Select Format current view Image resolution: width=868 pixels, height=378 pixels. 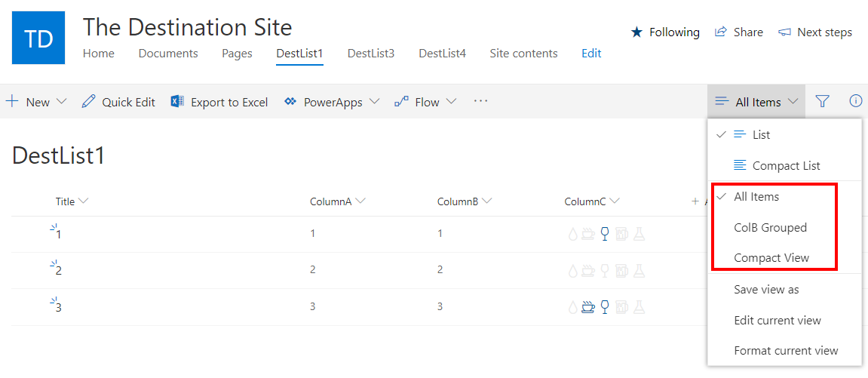coord(786,351)
